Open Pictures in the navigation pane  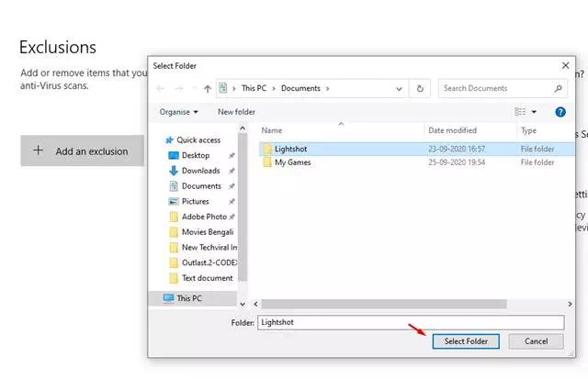coord(195,201)
